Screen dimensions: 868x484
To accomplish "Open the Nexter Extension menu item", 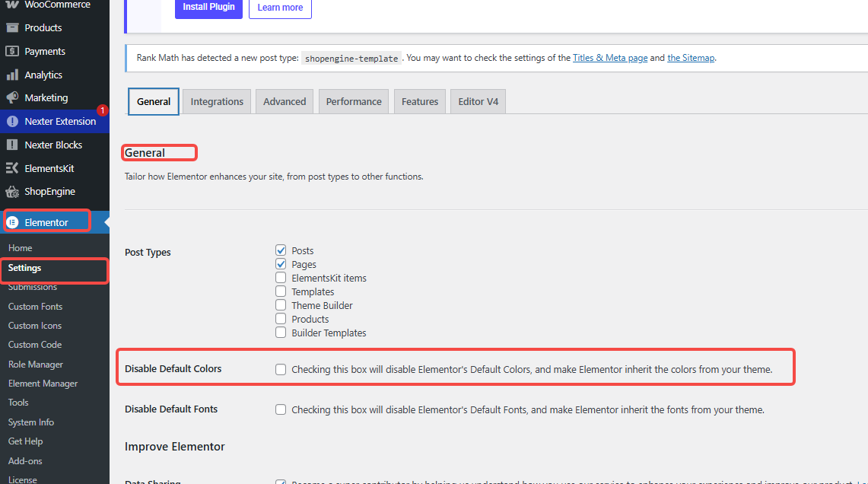I will click(60, 122).
